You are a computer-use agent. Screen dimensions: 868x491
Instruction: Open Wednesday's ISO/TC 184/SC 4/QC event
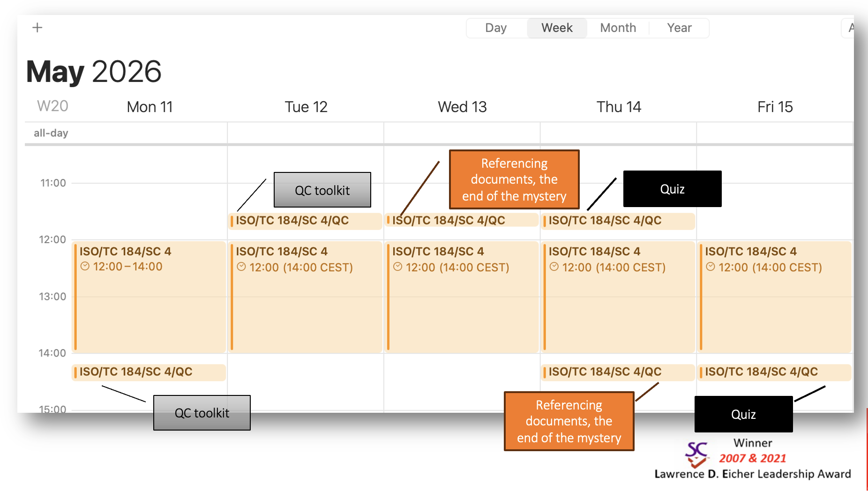tap(462, 220)
